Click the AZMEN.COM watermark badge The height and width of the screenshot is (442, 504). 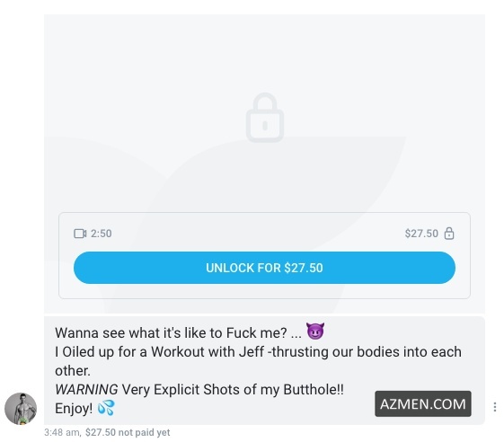tap(422, 403)
